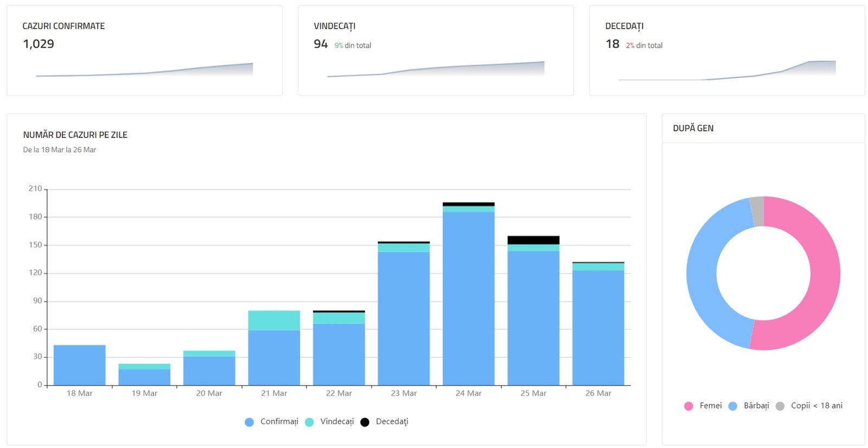Image resolution: width=868 pixels, height=448 pixels.
Task: Click the După Gen panel header
Action: coord(693,129)
